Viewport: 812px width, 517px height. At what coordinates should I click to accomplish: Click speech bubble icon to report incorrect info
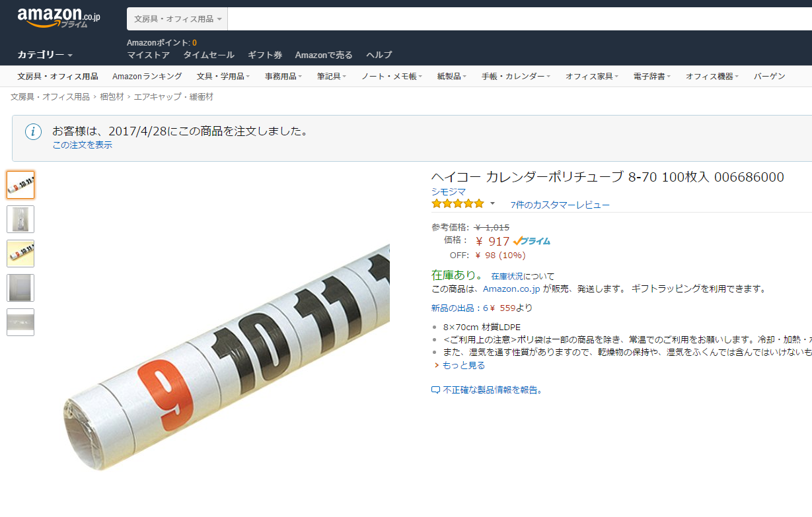pos(435,390)
